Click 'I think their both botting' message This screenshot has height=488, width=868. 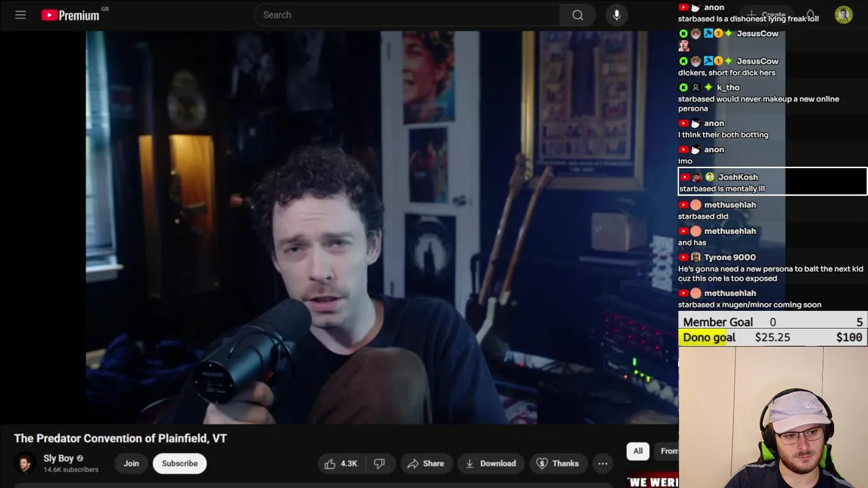[x=723, y=135]
